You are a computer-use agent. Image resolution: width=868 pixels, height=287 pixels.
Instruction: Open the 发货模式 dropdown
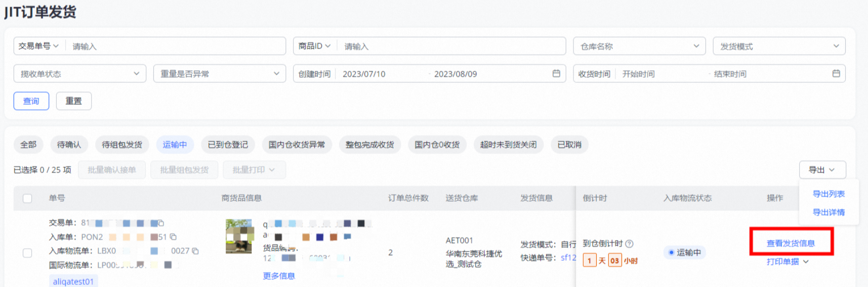coord(779,46)
